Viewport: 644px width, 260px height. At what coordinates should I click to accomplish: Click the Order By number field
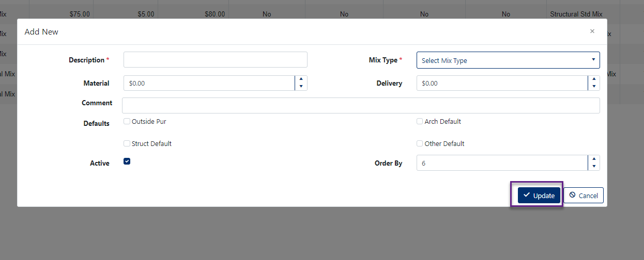point(502,163)
